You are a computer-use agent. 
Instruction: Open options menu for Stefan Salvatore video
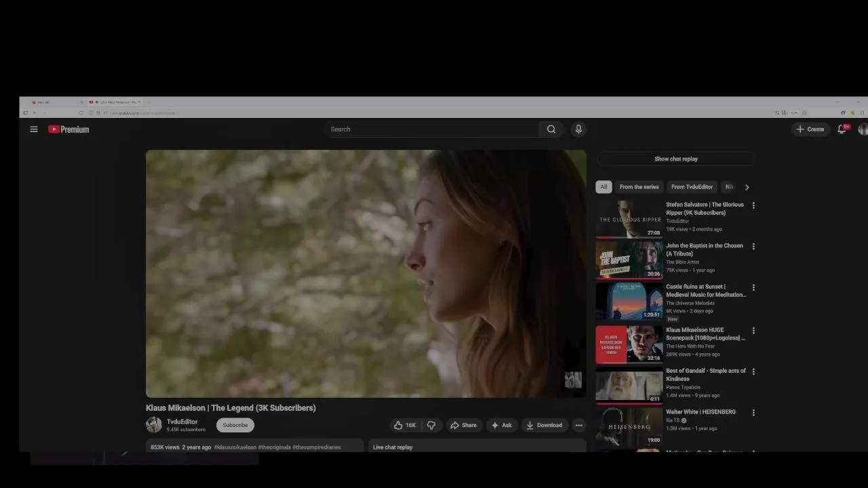tap(753, 205)
